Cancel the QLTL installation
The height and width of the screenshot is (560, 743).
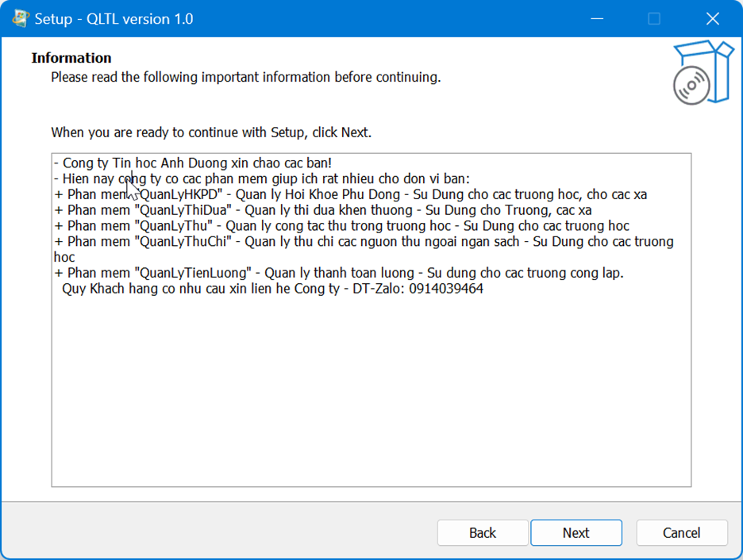tap(681, 533)
